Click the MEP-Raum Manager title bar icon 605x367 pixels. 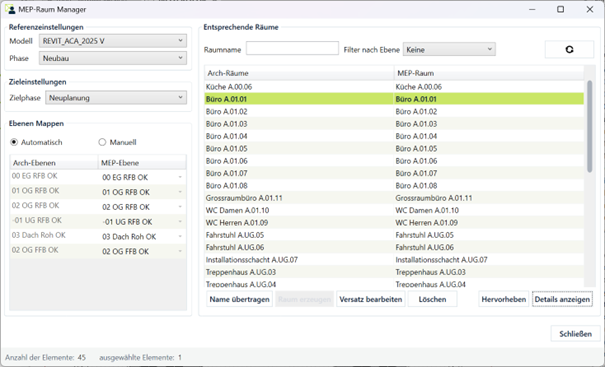point(10,9)
